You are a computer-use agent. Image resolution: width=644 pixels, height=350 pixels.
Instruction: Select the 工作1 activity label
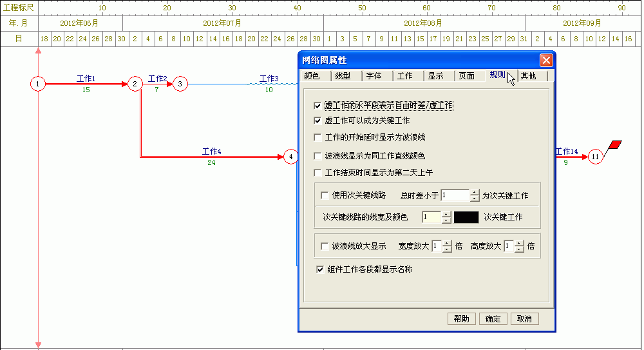pyautogui.click(x=86, y=79)
